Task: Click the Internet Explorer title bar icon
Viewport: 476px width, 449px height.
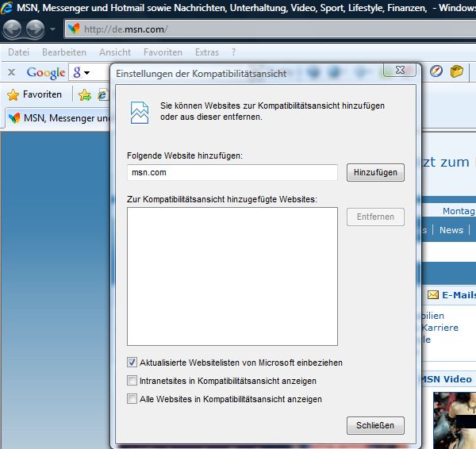Action: [x=6, y=8]
